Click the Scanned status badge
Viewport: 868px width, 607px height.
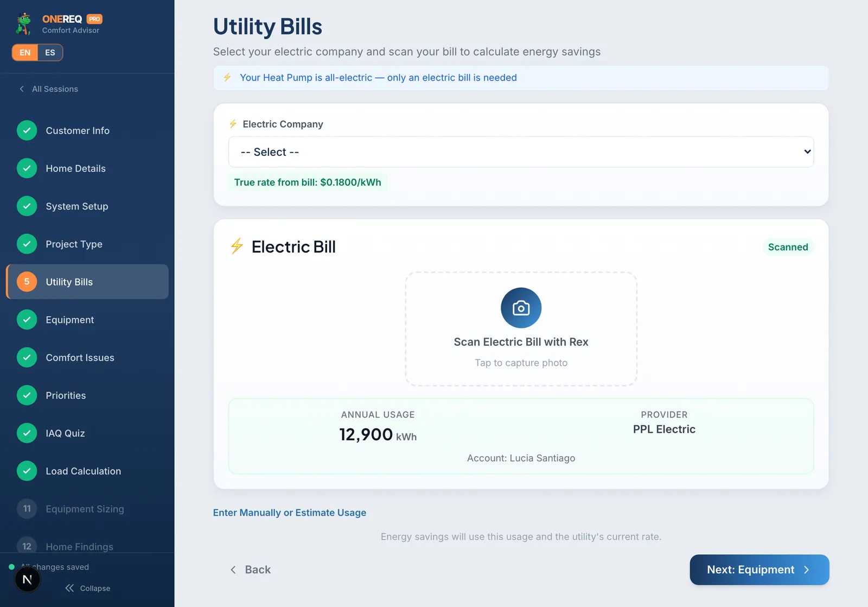click(x=788, y=247)
